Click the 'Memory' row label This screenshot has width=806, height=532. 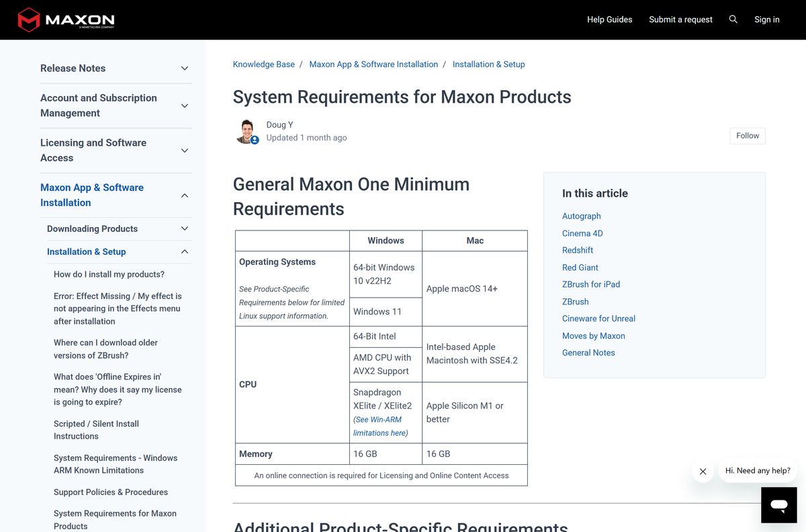point(256,454)
